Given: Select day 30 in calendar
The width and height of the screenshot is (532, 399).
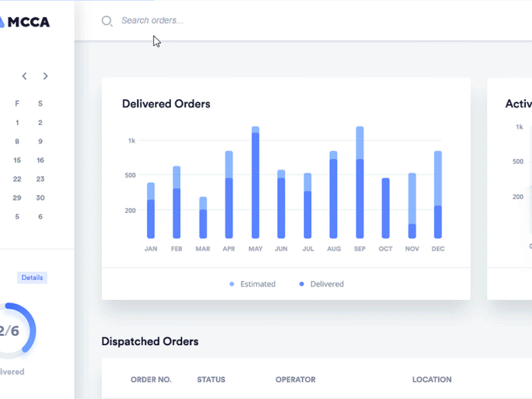Looking at the screenshot, I should pos(40,198).
